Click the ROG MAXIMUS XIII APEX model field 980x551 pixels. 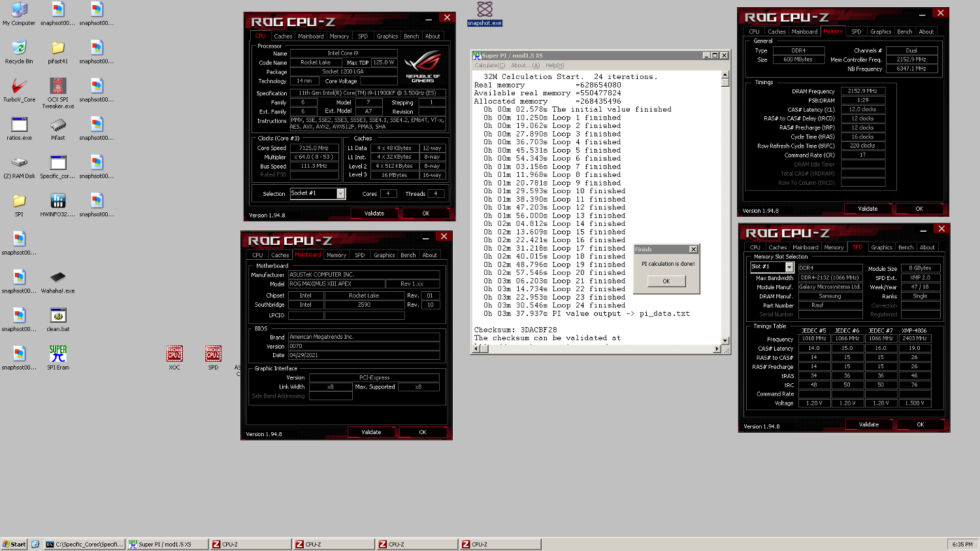pyautogui.click(x=336, y=284)
